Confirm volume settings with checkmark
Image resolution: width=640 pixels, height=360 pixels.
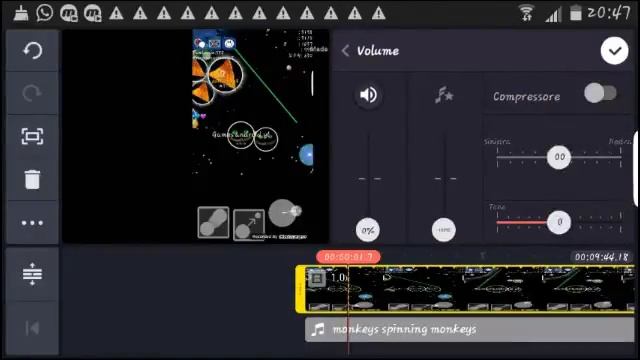coord(614,51)
